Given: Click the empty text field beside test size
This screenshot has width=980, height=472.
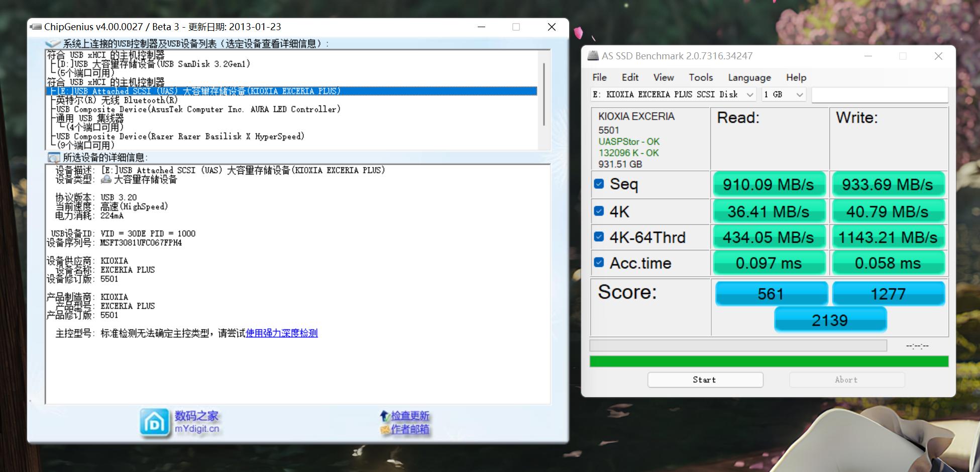Looking at the screenshot, I should pos(880,95).
